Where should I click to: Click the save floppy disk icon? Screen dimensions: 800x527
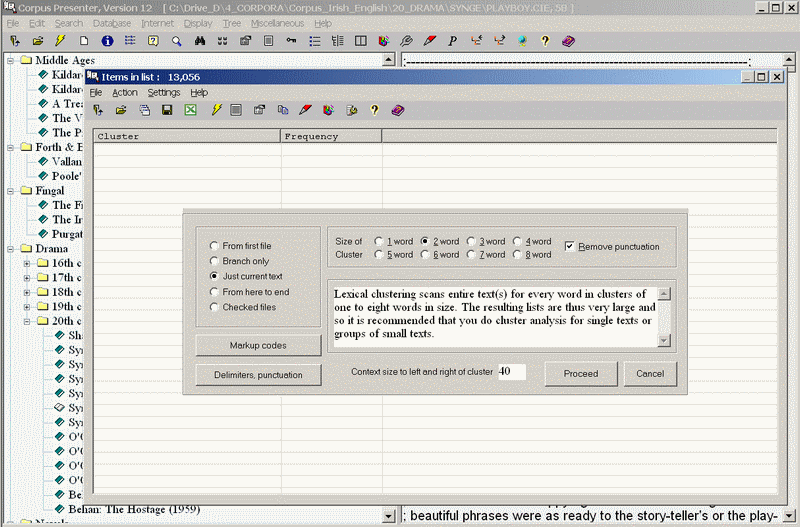pos(167,110)
